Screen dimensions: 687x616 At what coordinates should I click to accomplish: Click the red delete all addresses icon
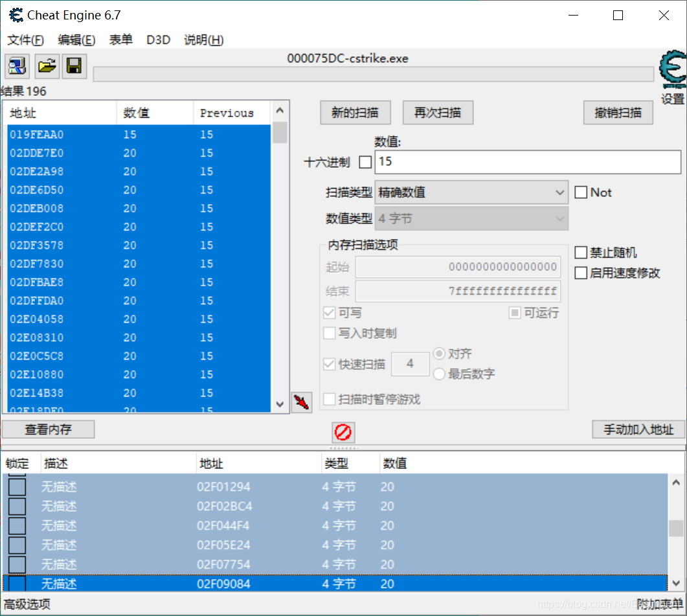tap(343, 432)
